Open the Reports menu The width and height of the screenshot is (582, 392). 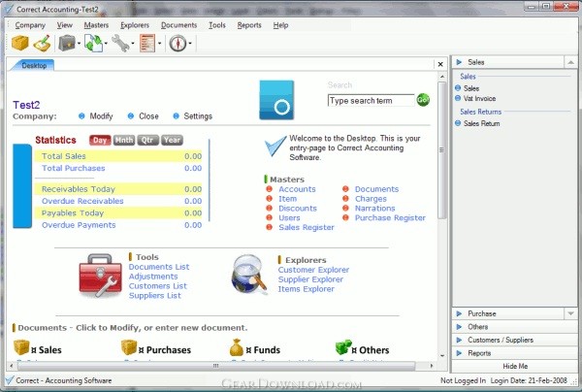tap(249, 24)
